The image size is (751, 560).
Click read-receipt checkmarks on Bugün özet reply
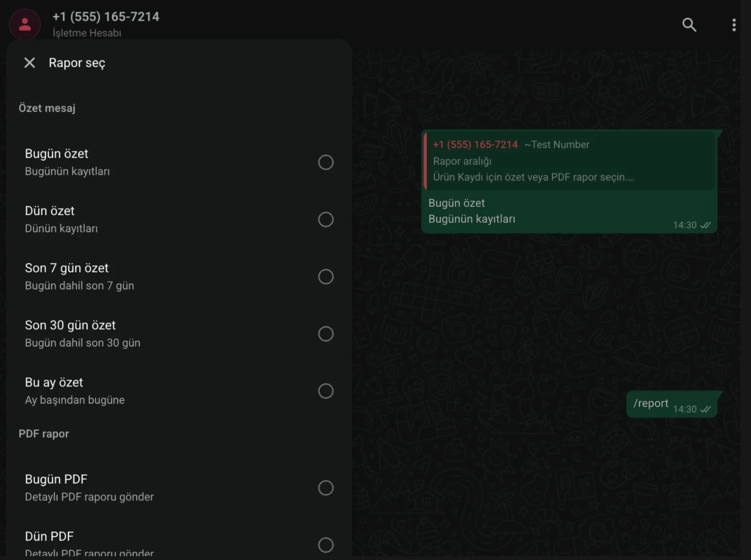coord(706,225)
